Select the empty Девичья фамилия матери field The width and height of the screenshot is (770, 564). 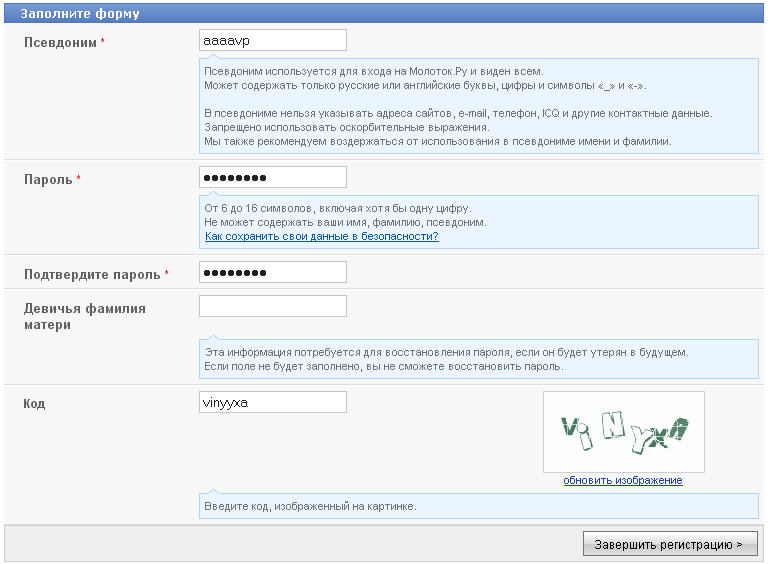273,306
